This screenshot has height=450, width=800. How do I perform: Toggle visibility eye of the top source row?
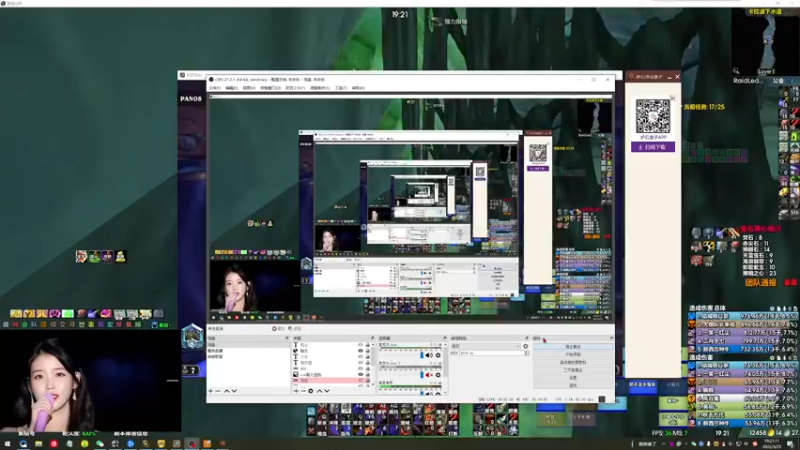(361, 345)
